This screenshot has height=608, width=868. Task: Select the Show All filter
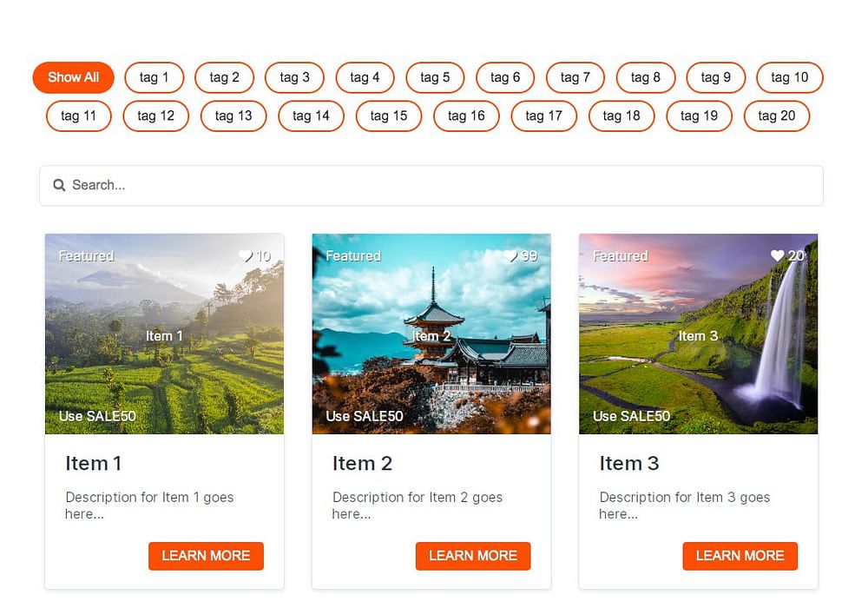[73, 77]
